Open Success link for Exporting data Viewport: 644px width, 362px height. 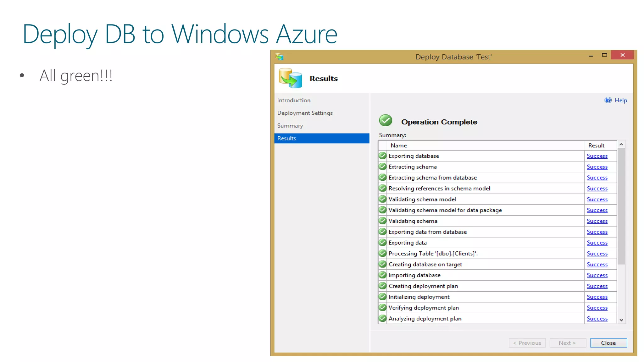click(597, 243)
